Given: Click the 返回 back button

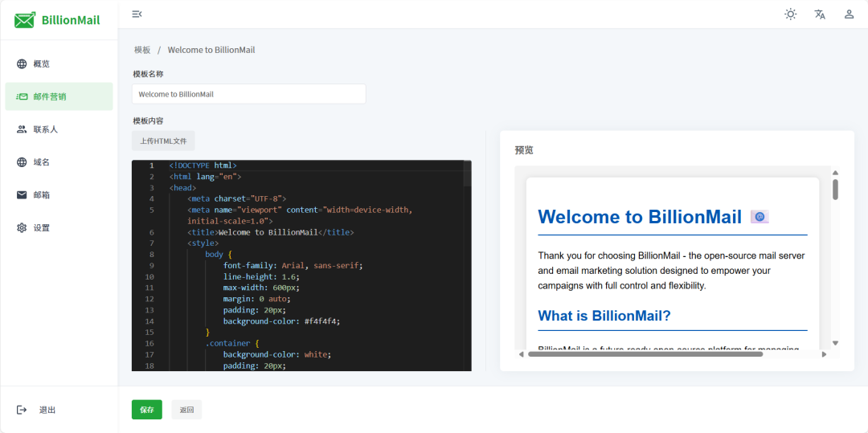Looking at the screenshot, I should tap(186, 410).
